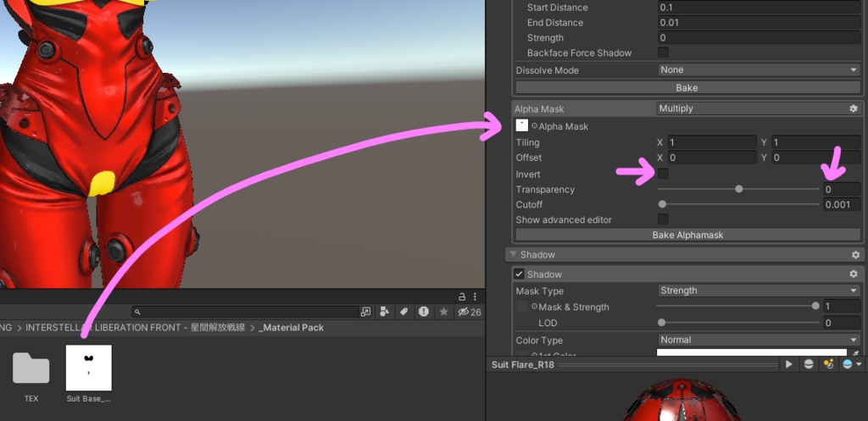The height and width of the screenshot is (421, 868).
Task: Adjust the Cutoff slider handle
Action: click(661, 204)
